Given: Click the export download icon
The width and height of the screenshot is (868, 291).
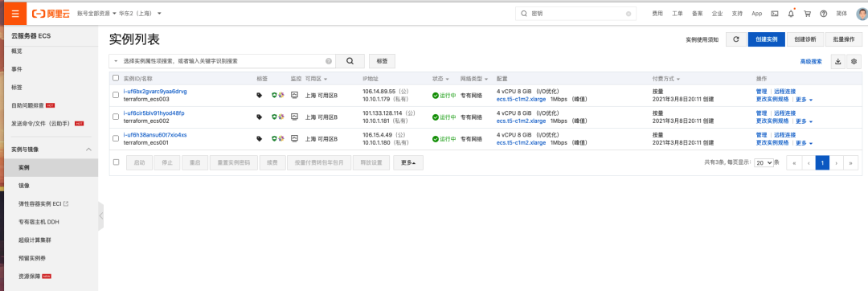Looking at the screenshot, I should click(x=837, y=61).
